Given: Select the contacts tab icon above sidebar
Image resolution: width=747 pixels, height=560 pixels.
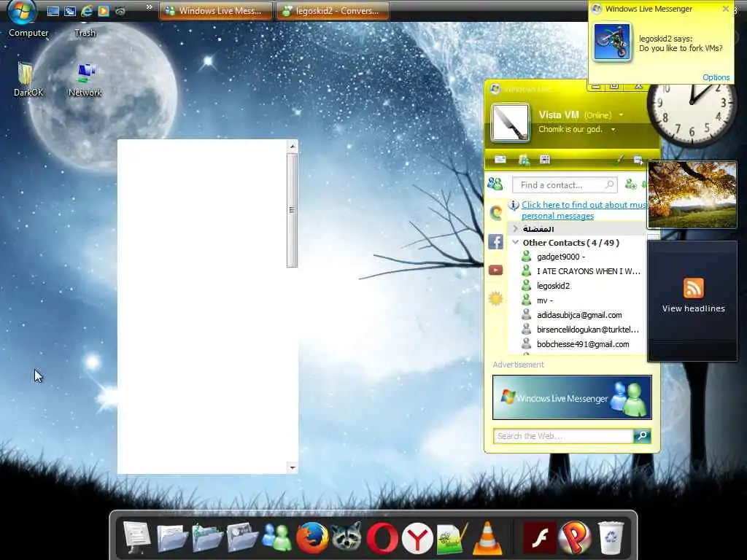Looking at the screenshot, I should tap(495, 183).
